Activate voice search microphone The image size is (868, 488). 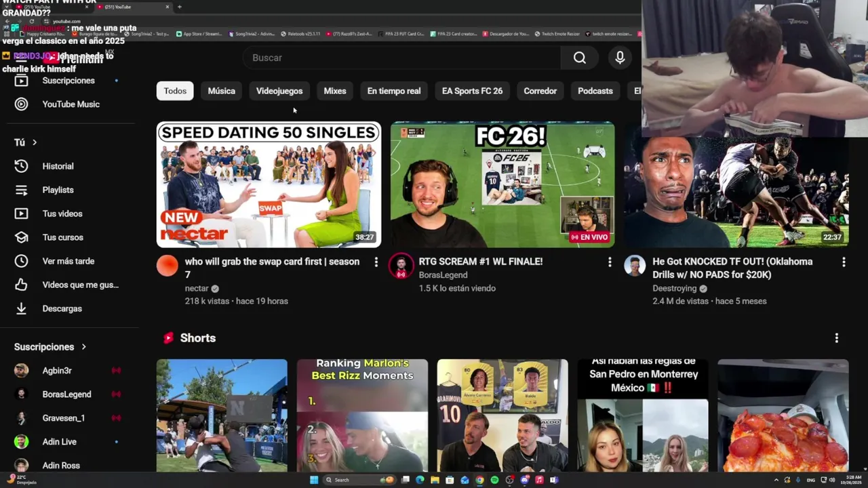pos(620,58)
